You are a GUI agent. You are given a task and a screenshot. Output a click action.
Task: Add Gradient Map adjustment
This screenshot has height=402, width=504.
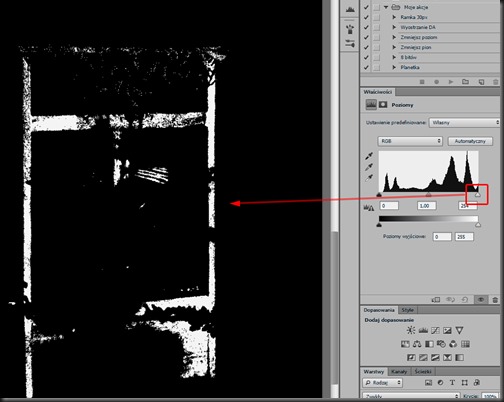pyautogui.click(x=459, y=358)
